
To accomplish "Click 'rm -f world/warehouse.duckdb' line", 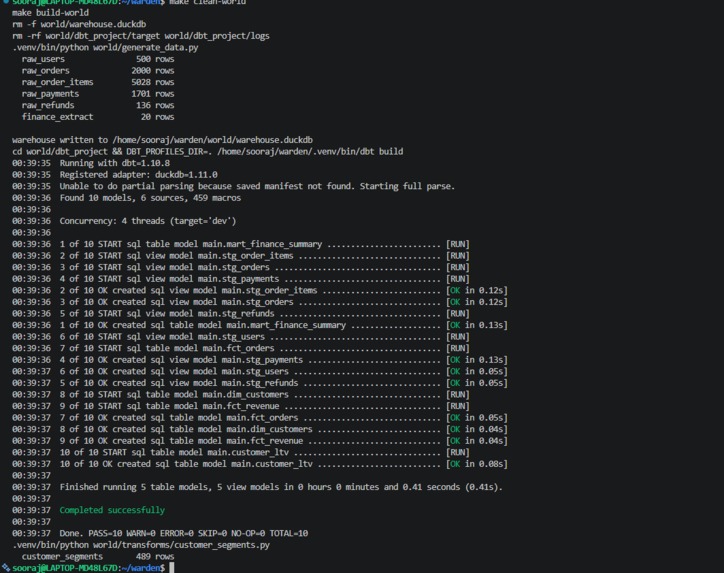I will tap(79, 24).
